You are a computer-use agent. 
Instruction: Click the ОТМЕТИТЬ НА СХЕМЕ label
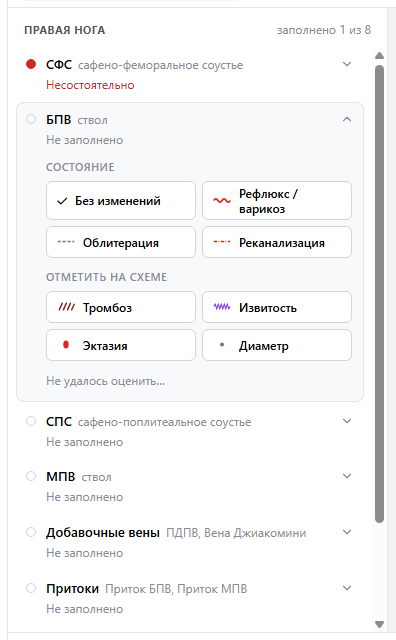106,277
